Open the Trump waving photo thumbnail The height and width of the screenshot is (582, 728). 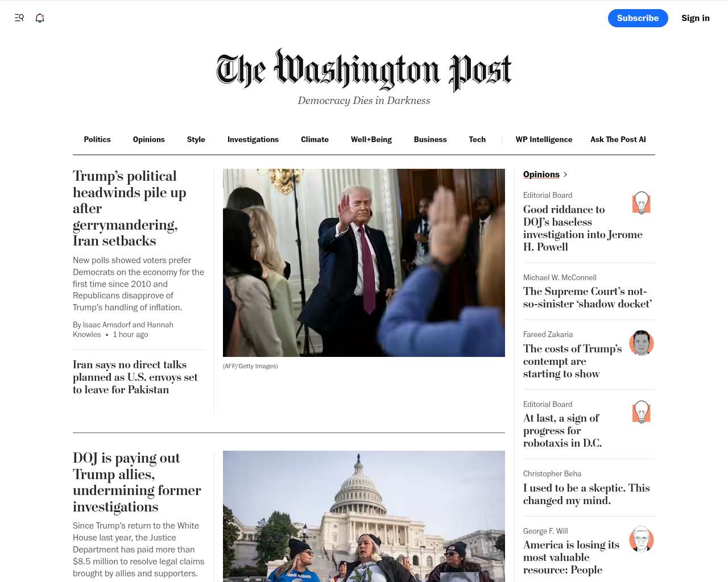(x=364, y=263)
